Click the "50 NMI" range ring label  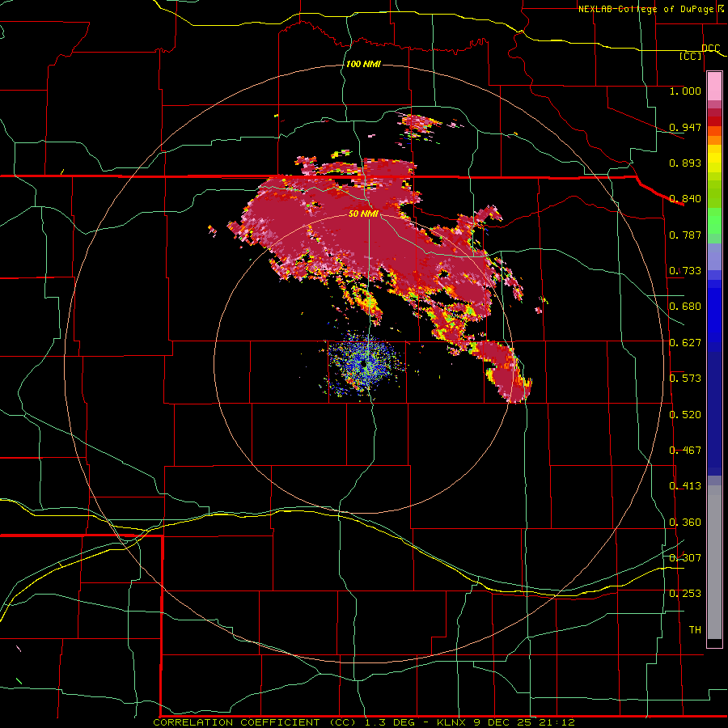coord(363,214)
